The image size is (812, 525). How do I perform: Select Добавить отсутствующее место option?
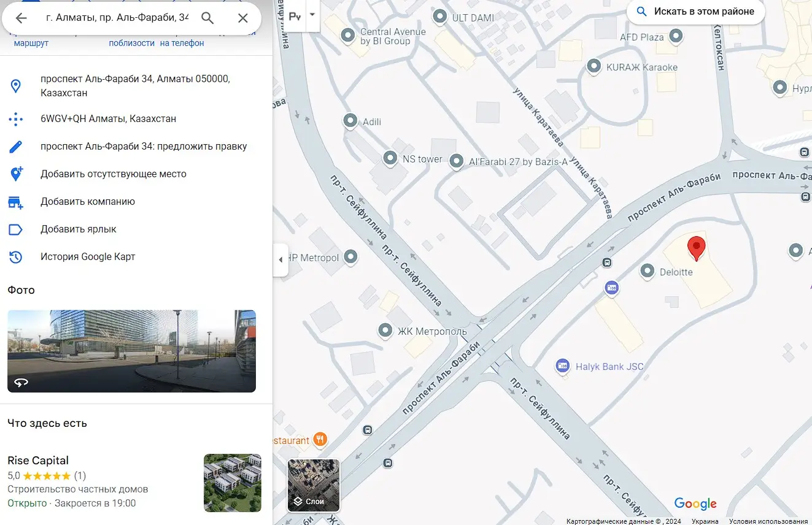click(x=113, y=174)
